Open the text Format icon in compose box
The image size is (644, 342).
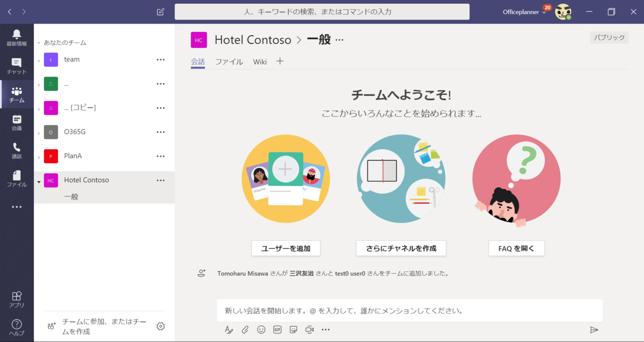(x=229, y=330)
